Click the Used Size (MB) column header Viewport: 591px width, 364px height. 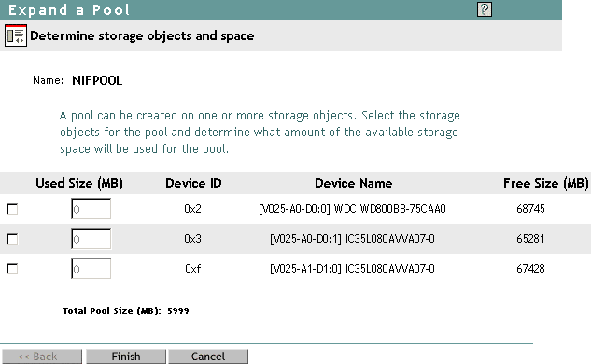[79, 183]
